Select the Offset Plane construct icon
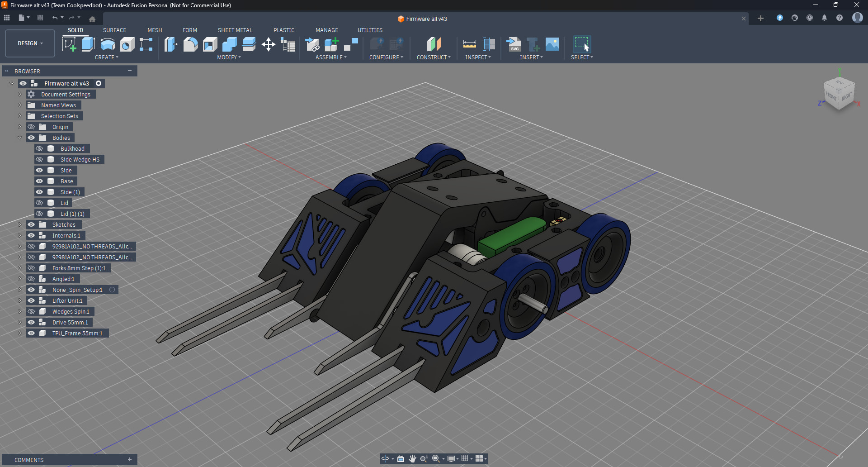Viewport: 868px width, 467px height. tap(434, 44)
